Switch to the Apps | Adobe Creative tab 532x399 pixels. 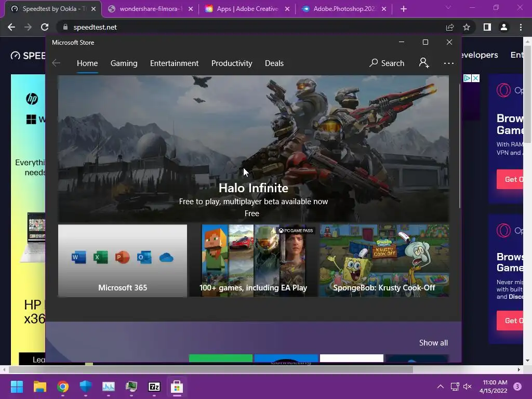click(x=247, y=9)
